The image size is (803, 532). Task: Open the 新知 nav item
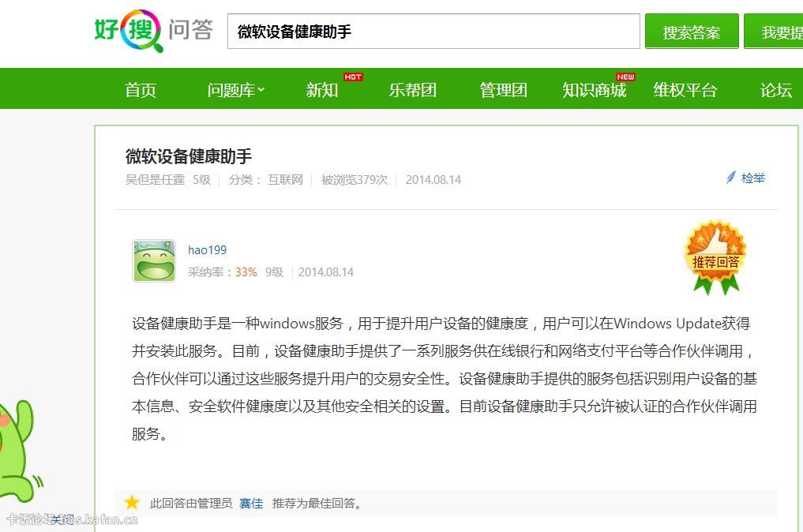pyautogui.click(x=321, y=90)
